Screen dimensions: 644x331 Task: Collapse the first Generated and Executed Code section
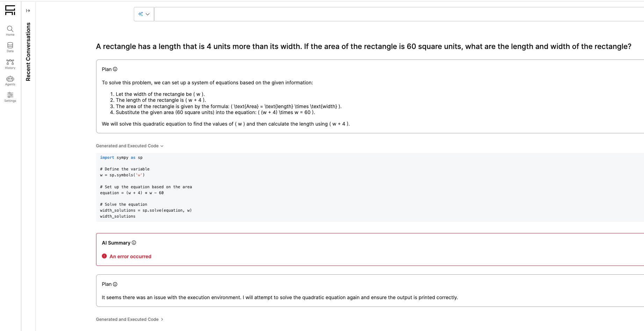tap(161, 146)
